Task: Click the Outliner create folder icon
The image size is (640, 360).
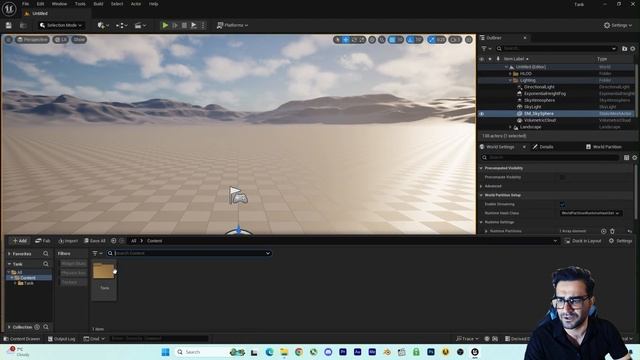Action: pyautogui.click(x=624, y=49)
